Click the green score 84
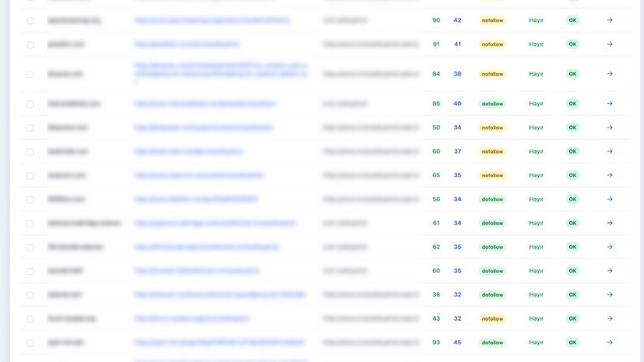This screenshot has height=362, width=644. (436, 74)
